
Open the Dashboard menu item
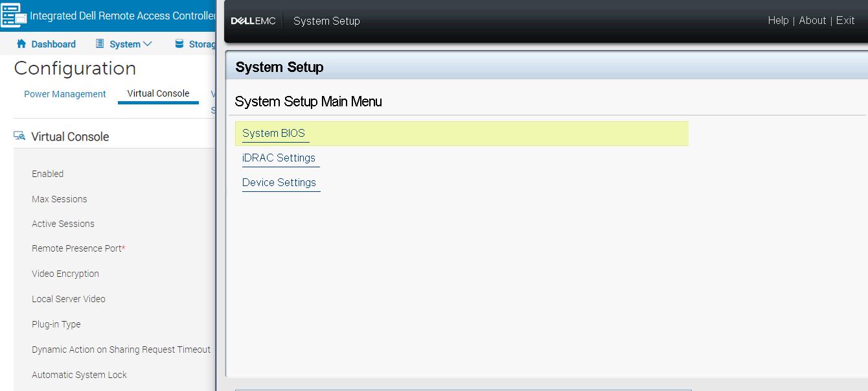(53, 44)
